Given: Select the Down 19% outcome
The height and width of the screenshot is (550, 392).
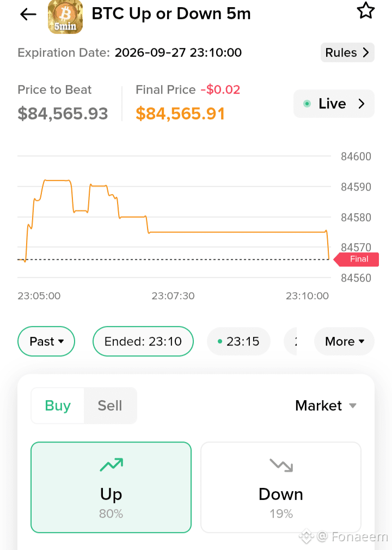Looking at the screenshot, I should [281, 487].
